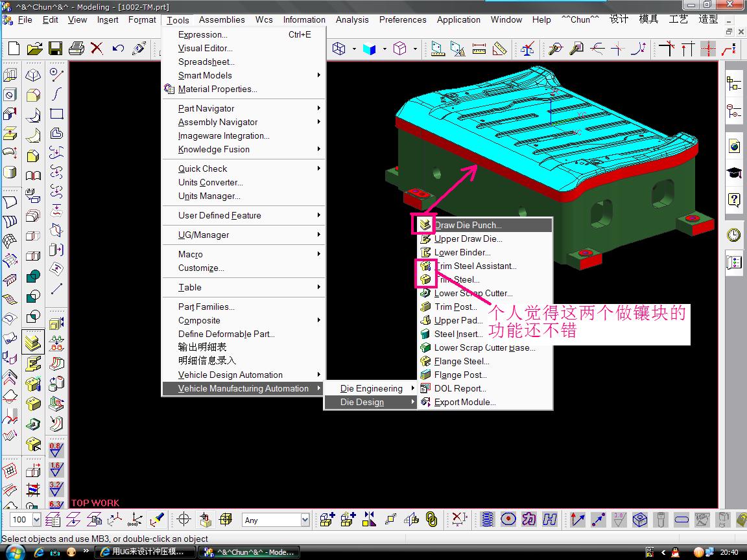Click the Undo arrow icon

coord(118,48)
